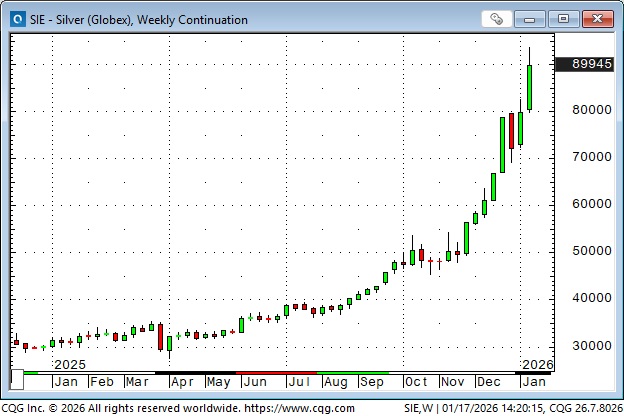
Task: Select the Apr month label on time axis
Action: coord(183,382)
